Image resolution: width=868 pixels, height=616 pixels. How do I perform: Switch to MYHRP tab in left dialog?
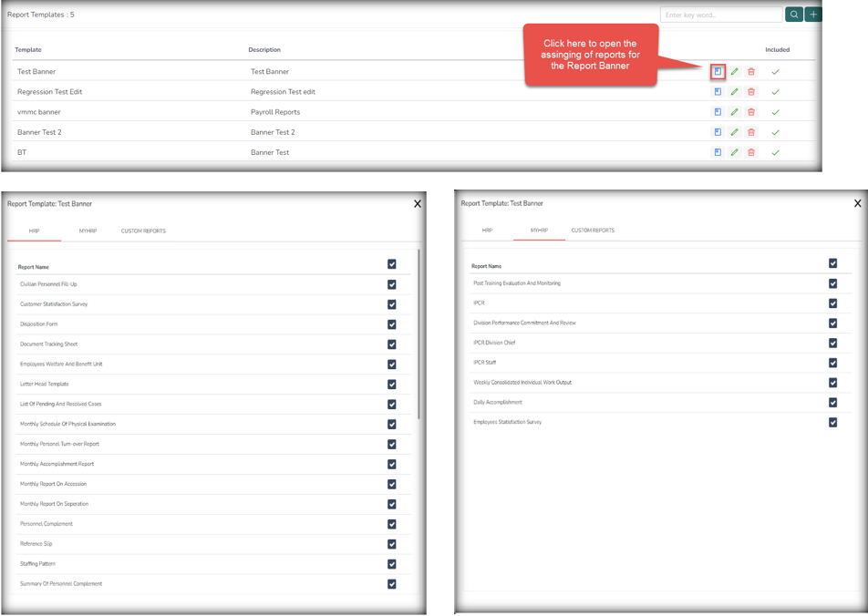(x=88, y=231)
